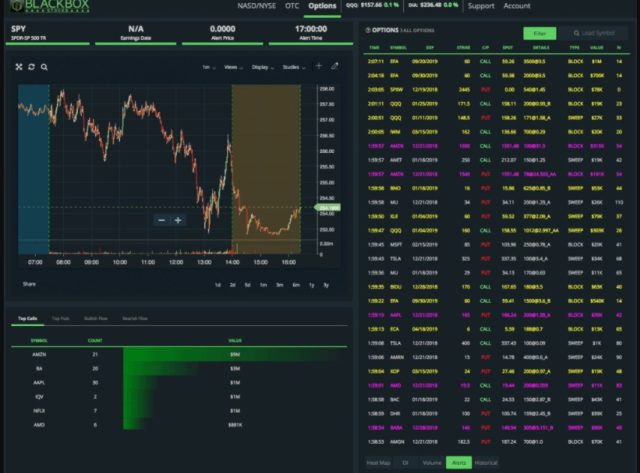Screen dimensions: 640x473
Task: Select the chart pencil drawing tool
Action: [335, 66]
